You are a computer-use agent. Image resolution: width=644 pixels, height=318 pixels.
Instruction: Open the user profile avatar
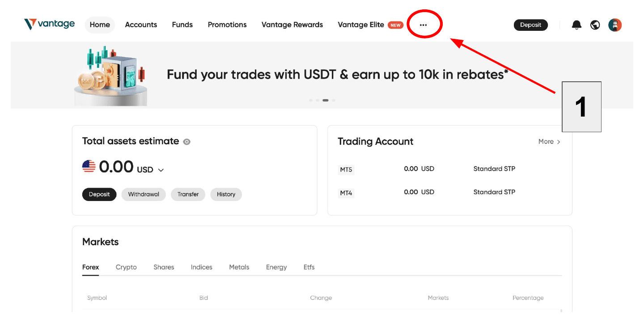pos(615,25)
